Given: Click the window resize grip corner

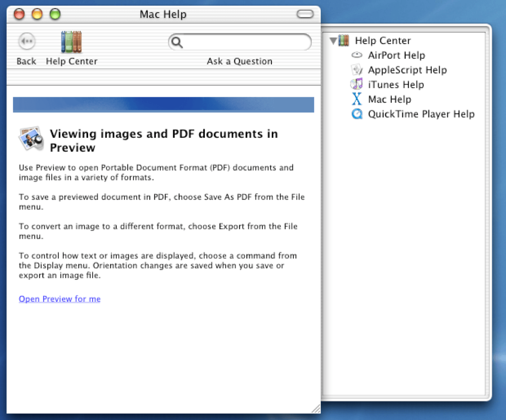Looking at the screenshot, I should point(316,409).
